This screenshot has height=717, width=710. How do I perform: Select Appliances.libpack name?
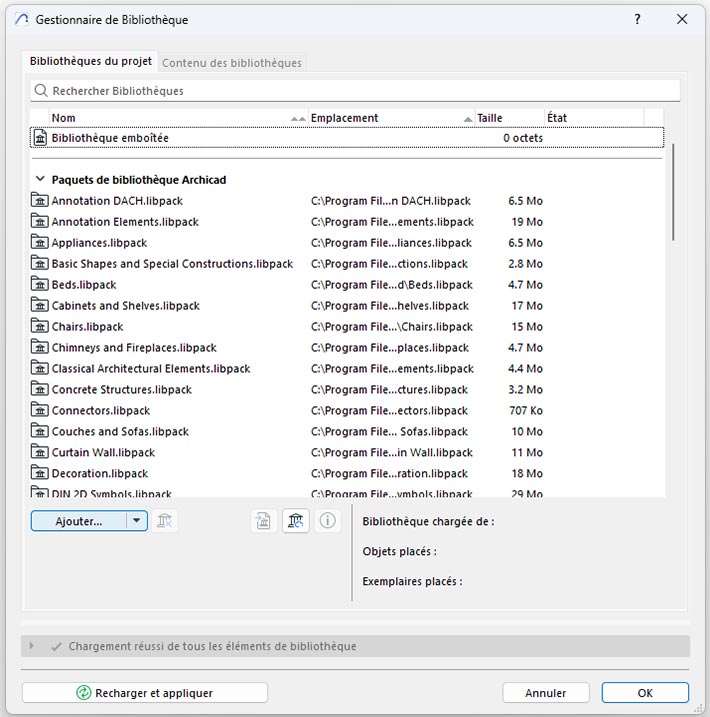pyautogui.click(x=99, y=243)
